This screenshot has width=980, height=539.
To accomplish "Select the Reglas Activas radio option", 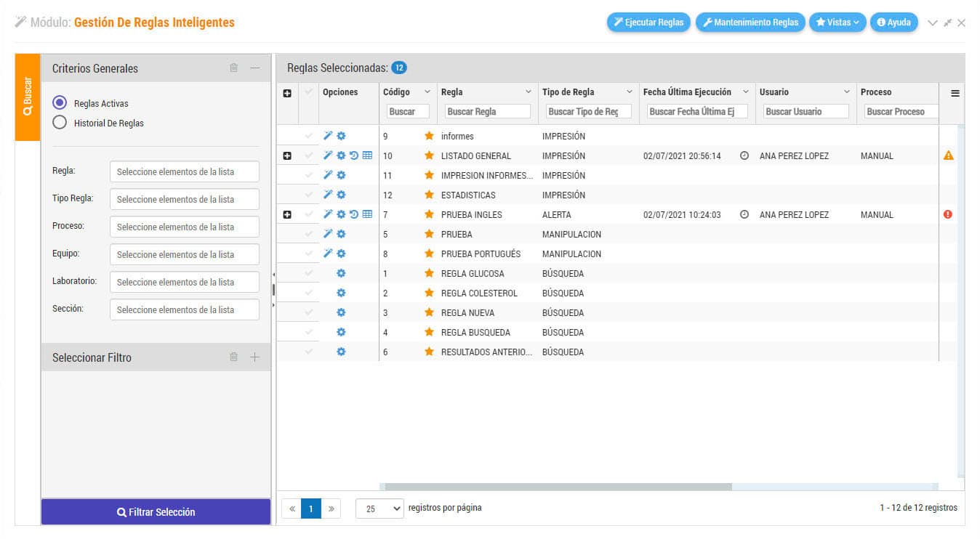I will pyautogui.click(x=60, y=103).
